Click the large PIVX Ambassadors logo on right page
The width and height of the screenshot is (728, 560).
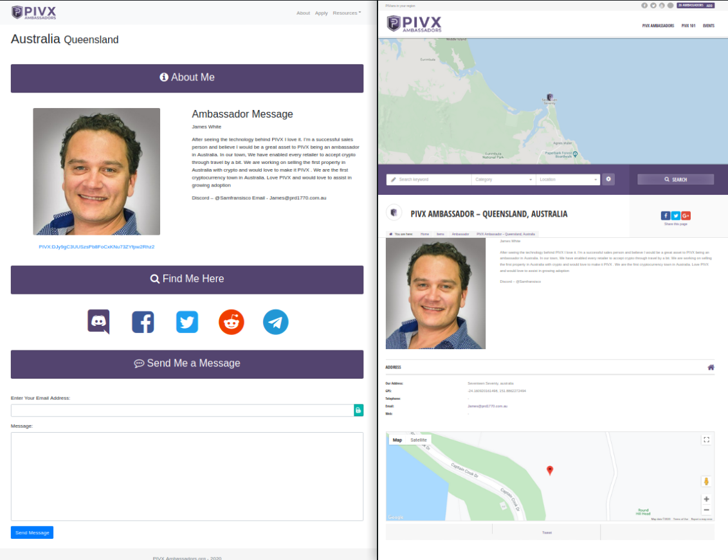point(414,24)
